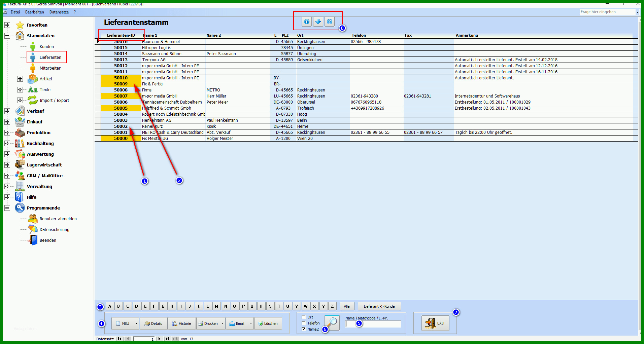The width and height of the screenshot is (644, 344).
Task: Open the Datei menu
Action: (x=15, y=12)
